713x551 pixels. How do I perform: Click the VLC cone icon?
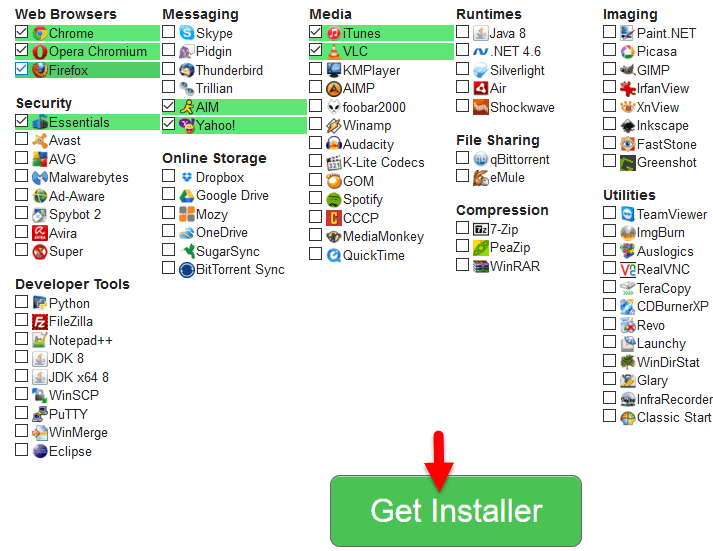click(334, 51)
